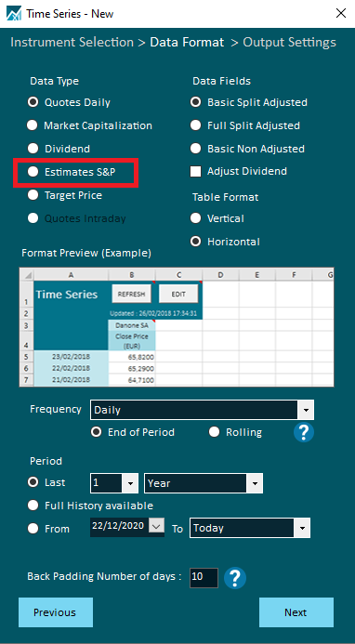Select the Estimates S&P data type
355x644 pixels.
33,172
